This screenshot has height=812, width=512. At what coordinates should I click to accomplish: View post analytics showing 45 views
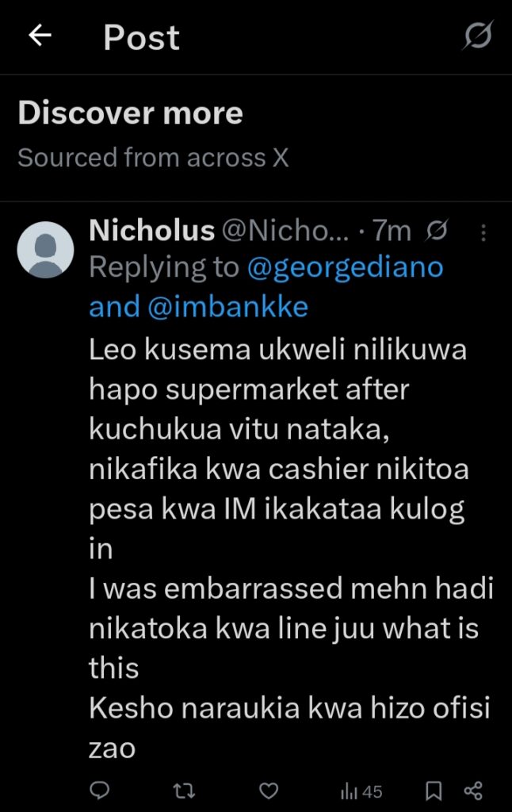tap(361, 791)
